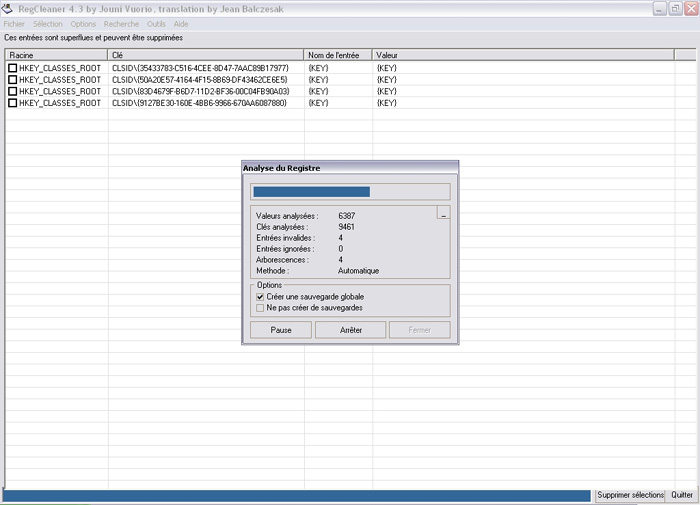Click the RegCleaner title bar app icon
Screen dimensions: 700x505
(x=9, y=8)
